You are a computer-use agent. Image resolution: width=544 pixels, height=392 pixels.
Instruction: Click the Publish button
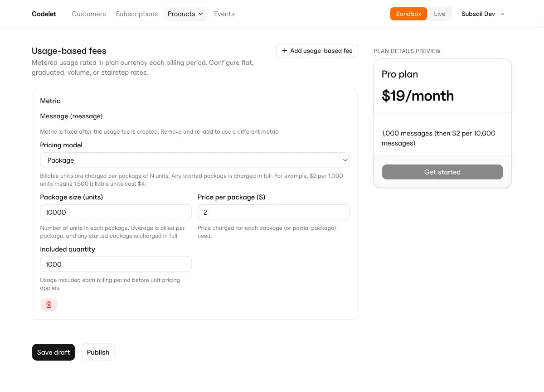tap(98, 352)
